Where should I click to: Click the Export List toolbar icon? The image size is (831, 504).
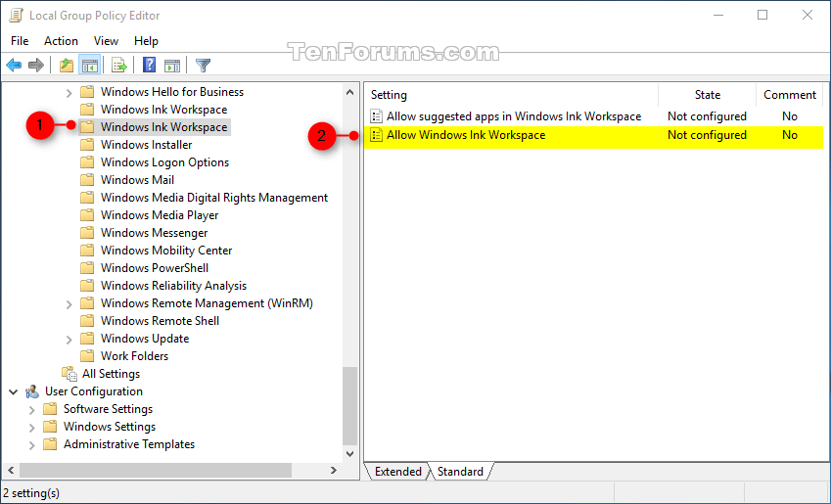click(119, 66)
